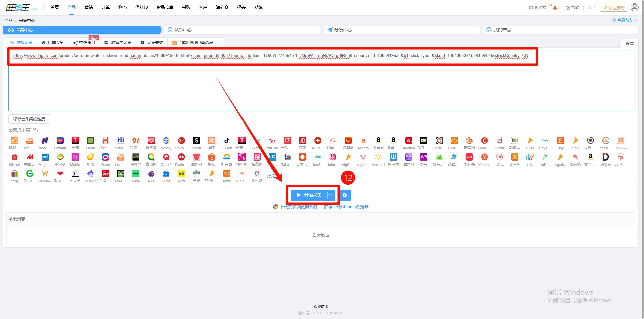Select the Etsy platform icon

coord(560,141)
